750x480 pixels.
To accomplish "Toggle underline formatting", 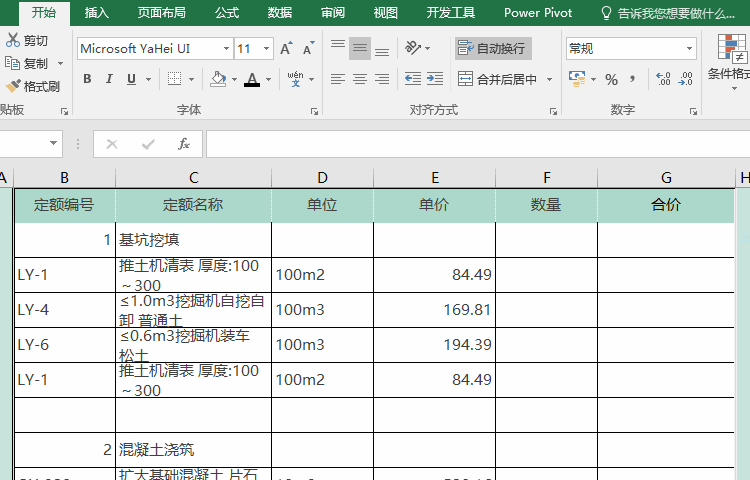I will pyautogui.click(x=132, y=79).
